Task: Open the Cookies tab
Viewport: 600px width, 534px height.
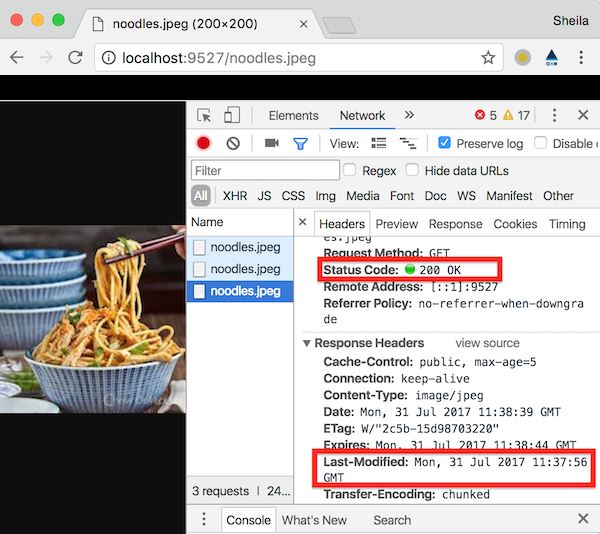Action: tap(515, 224)
